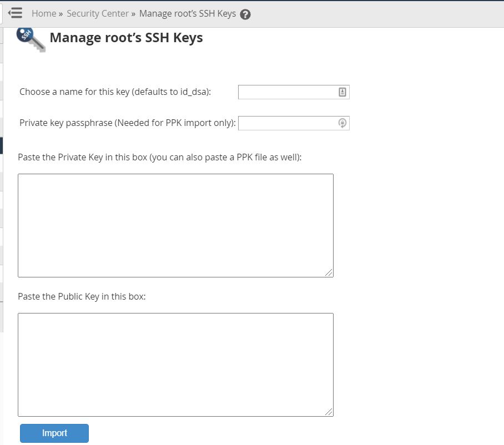
Task: Click the password manager icon in passphrase field
Action: 342,123
